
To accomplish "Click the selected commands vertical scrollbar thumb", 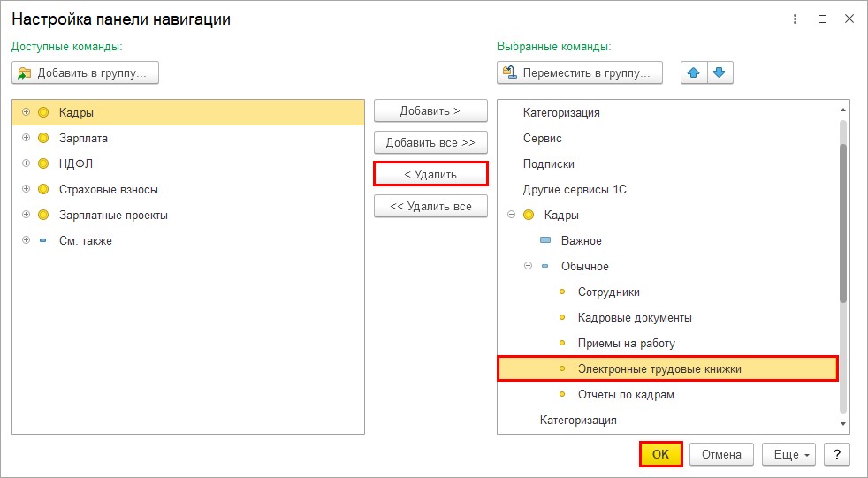I will pos(843,223).
